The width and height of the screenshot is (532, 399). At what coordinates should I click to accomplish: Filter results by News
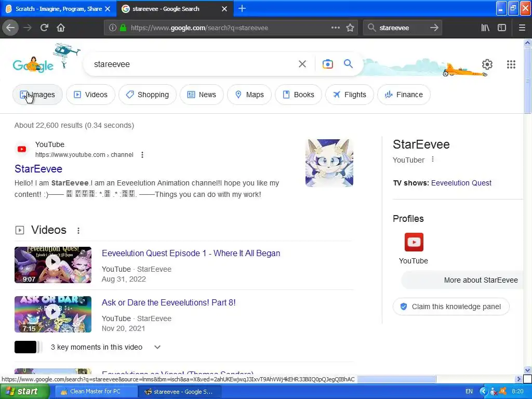202,95
